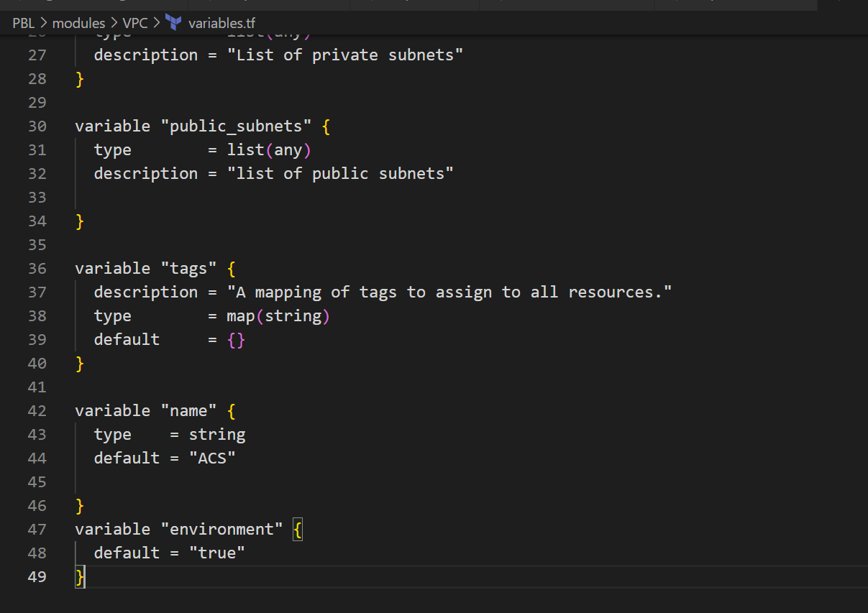Click the list(any) type on line 31
This screenshot has height=613, width=868.
[x=270, y=149]
